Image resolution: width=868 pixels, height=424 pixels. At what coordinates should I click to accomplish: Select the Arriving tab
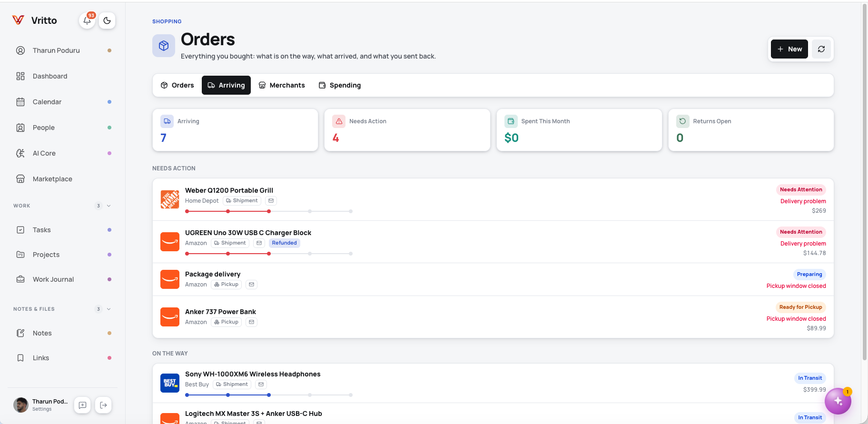[226, 85]
